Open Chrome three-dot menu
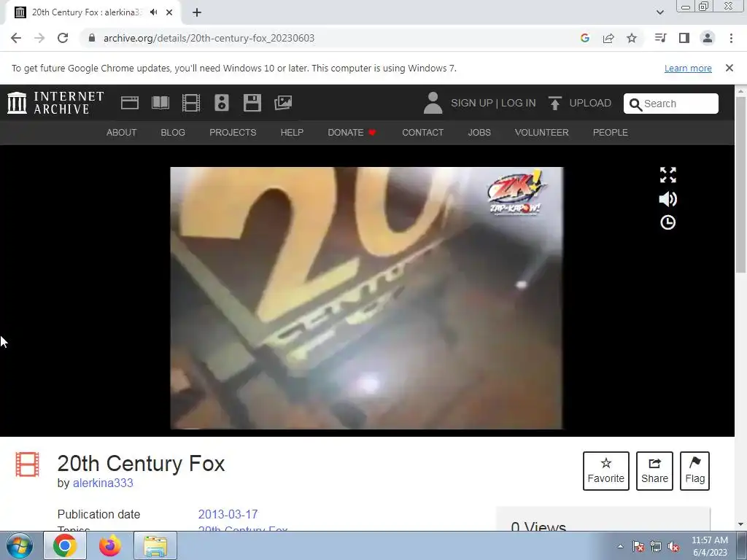Viewport: 747px width, 560px height. point(731,38)
